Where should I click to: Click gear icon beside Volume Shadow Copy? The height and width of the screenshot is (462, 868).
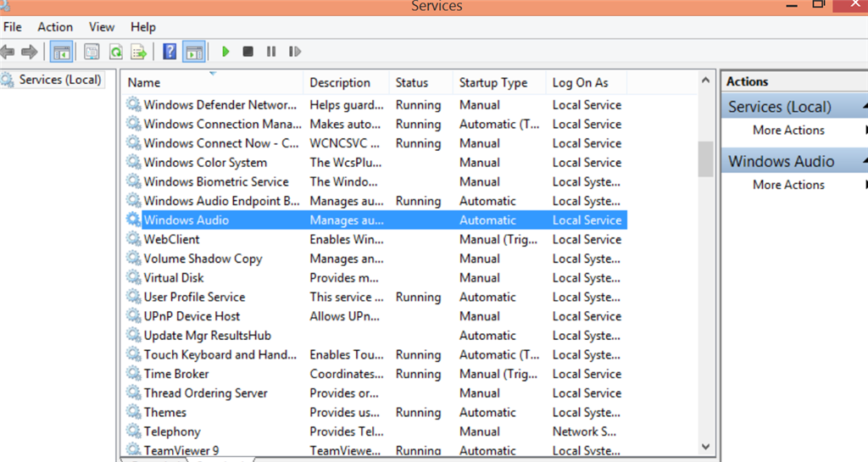133,259
